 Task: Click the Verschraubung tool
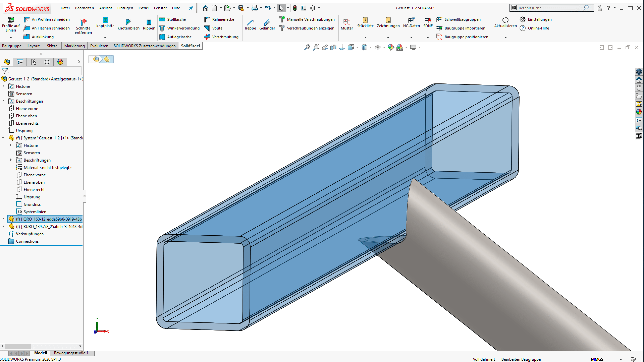[221, 37]
